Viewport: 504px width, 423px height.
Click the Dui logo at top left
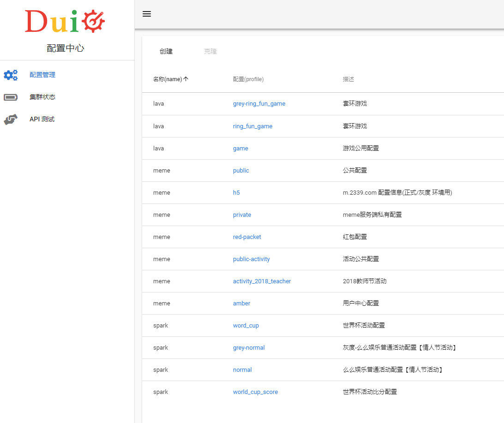pos(65,22)
